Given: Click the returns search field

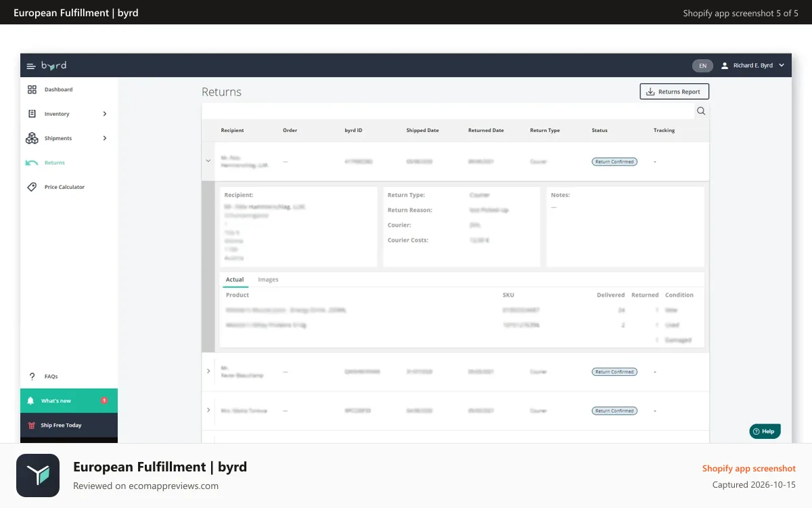Looking at the screenshot, I should 448,111.
